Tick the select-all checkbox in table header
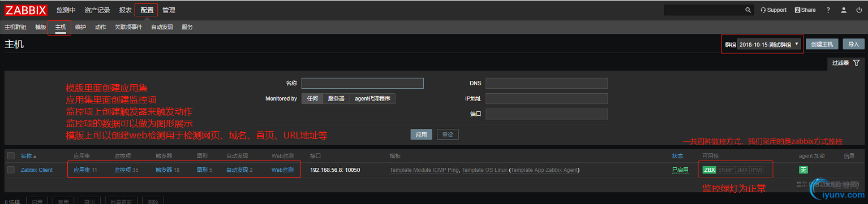Viewport: 868px width, 204px height. [11, 155]
